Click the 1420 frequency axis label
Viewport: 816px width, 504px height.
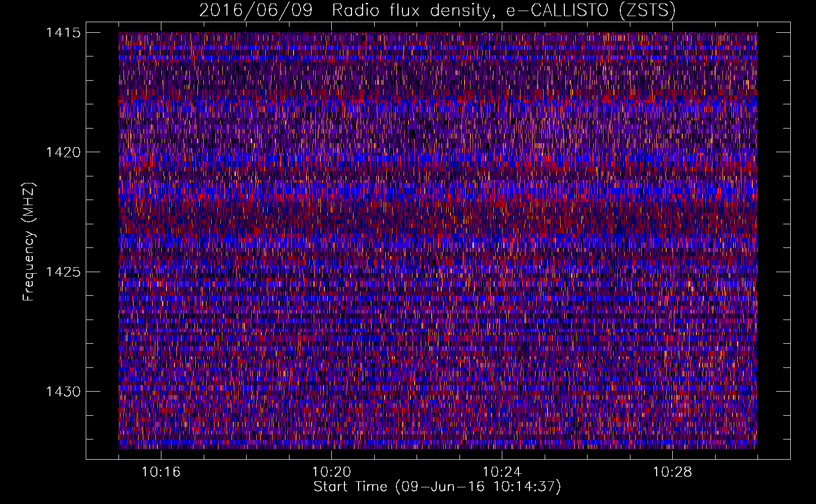point(63,152)
